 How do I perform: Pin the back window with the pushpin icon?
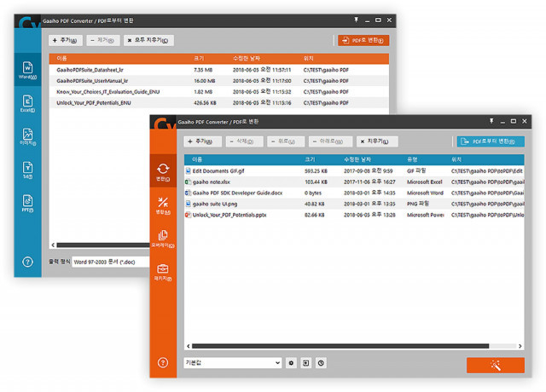(x=356, y=20)
